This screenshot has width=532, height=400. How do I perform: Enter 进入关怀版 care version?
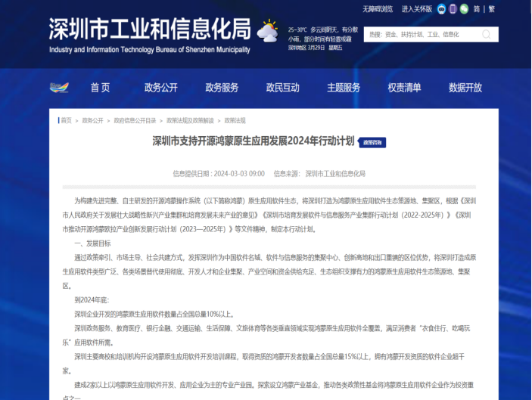[417, 9]
